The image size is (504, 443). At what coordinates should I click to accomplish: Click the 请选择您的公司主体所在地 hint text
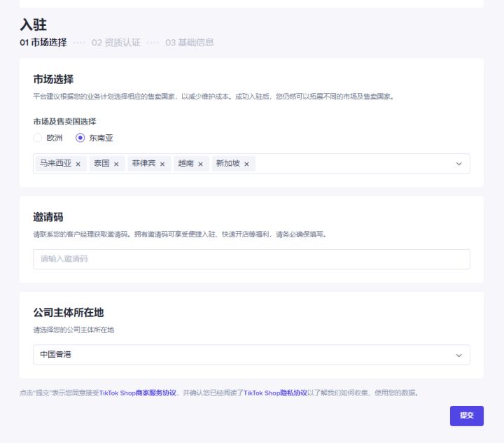tap(73, 330)
